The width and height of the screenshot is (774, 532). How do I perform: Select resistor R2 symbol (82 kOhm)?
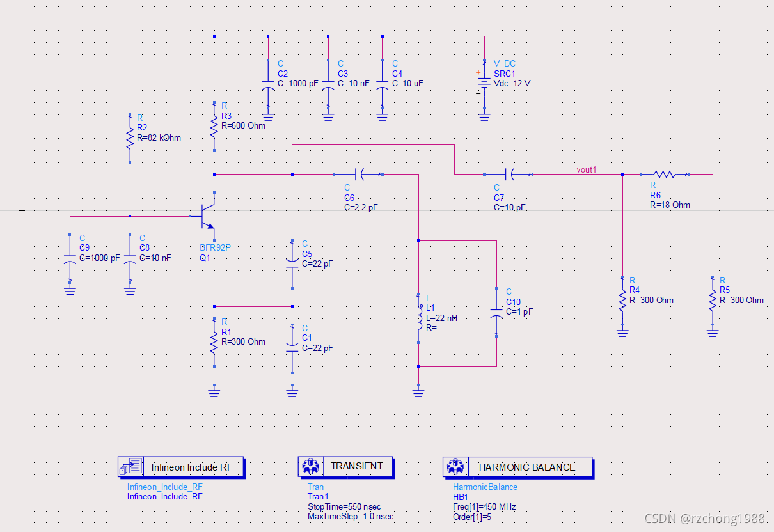130,140
